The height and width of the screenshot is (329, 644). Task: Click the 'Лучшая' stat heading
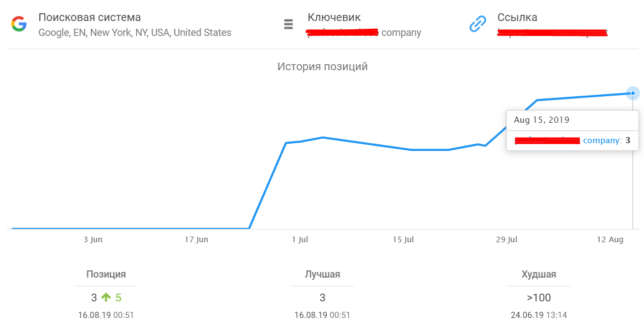322,274
